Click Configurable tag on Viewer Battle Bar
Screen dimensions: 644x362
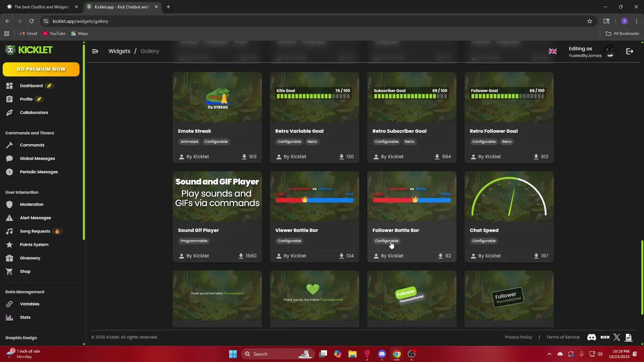(289, 241)
